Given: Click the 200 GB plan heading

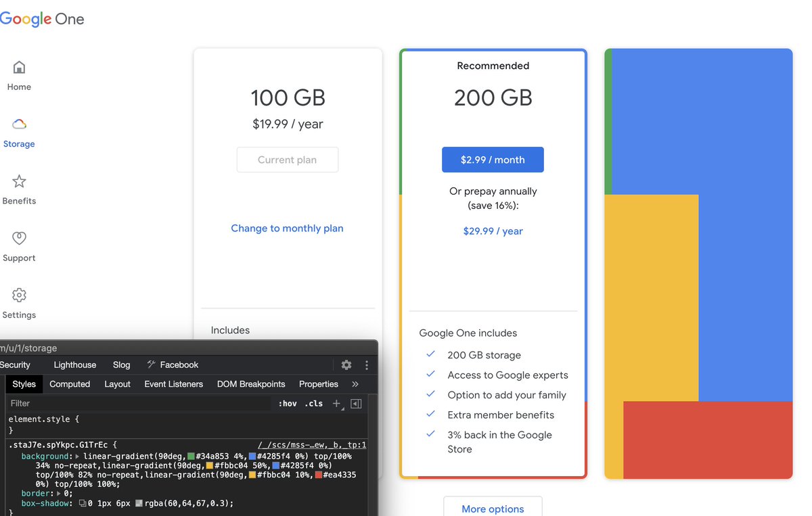Looking at the screenshot, I should pos(493,98).
